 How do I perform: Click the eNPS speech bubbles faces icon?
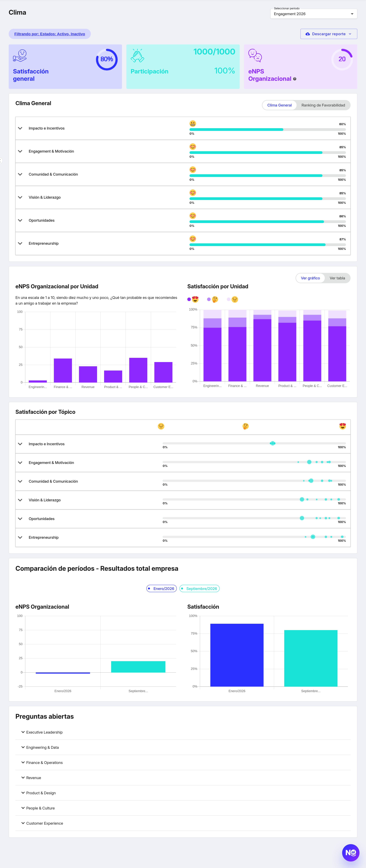point(255,56)
